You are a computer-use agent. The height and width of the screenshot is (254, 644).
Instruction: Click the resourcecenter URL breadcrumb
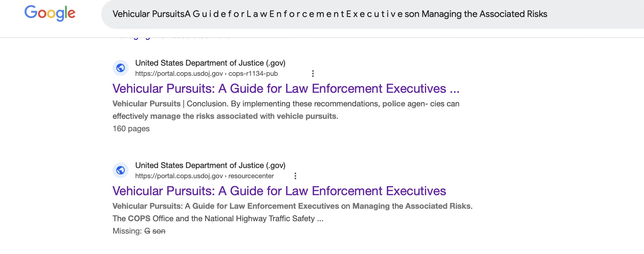(251, 176)
